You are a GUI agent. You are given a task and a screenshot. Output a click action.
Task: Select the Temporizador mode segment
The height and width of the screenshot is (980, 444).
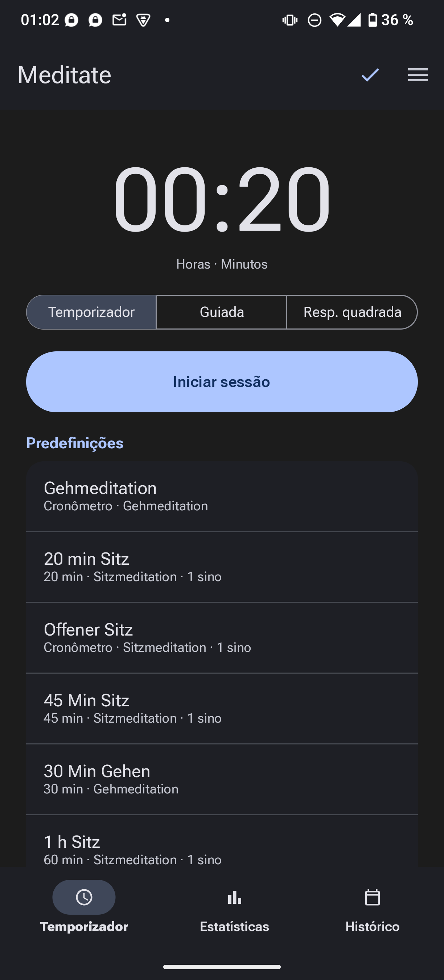click(x=91, y=312)
